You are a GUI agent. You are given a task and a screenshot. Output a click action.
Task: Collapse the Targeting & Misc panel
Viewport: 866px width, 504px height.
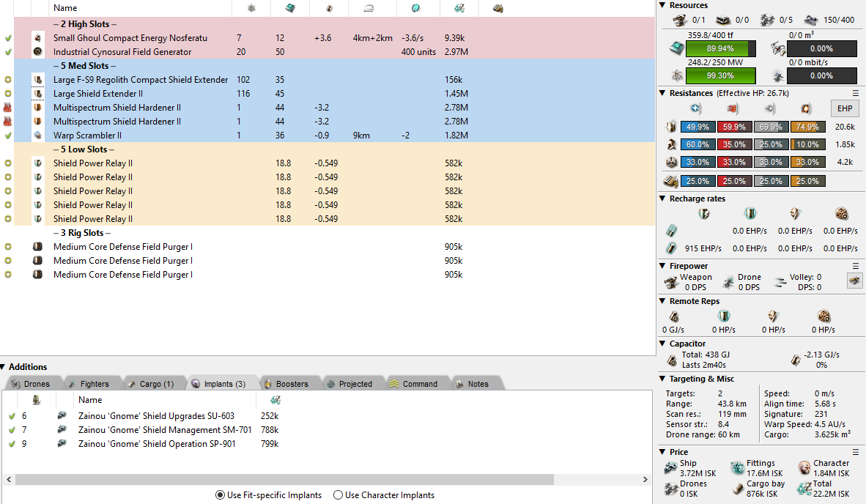tap(663, 379)
